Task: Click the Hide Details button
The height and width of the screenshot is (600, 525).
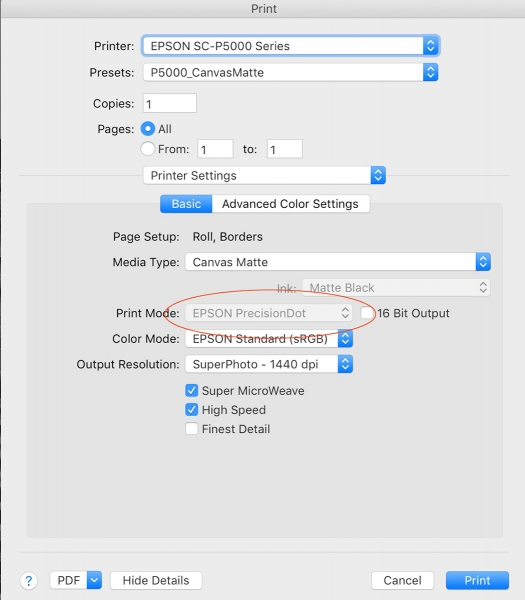Action: coord(156,580)
